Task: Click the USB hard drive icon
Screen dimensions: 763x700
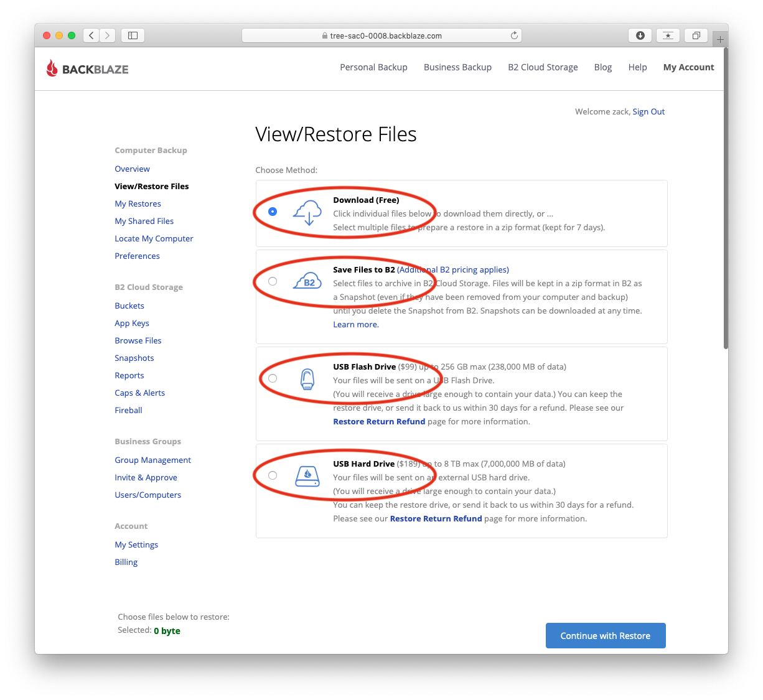Action: click(307, 476)
